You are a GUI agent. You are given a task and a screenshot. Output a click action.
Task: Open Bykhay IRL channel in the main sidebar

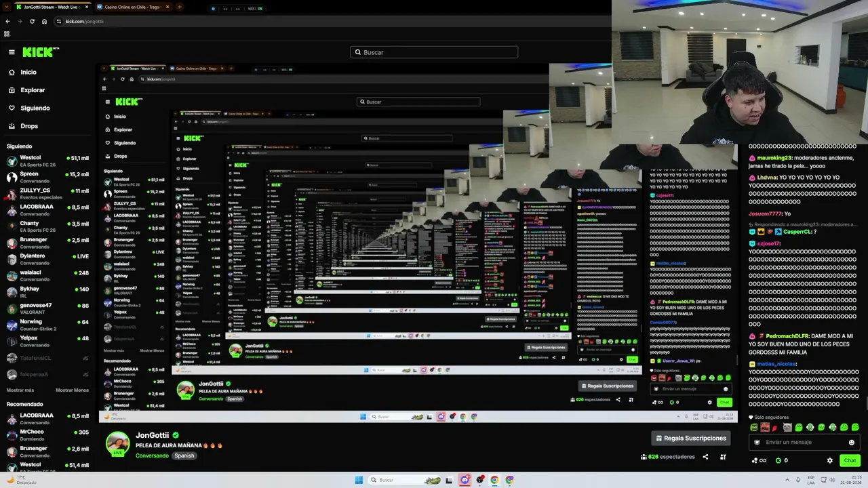pyautogui.click(x=49, y=291)
